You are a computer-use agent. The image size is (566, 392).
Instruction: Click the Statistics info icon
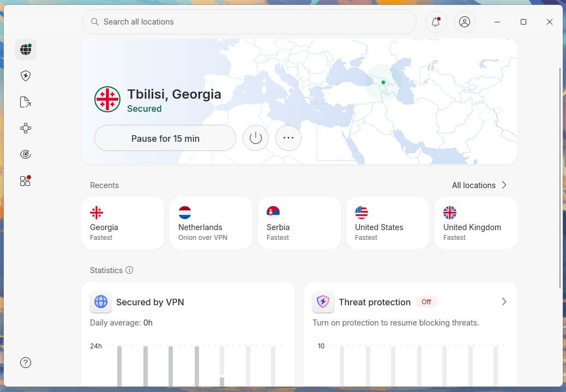[129, 270]
